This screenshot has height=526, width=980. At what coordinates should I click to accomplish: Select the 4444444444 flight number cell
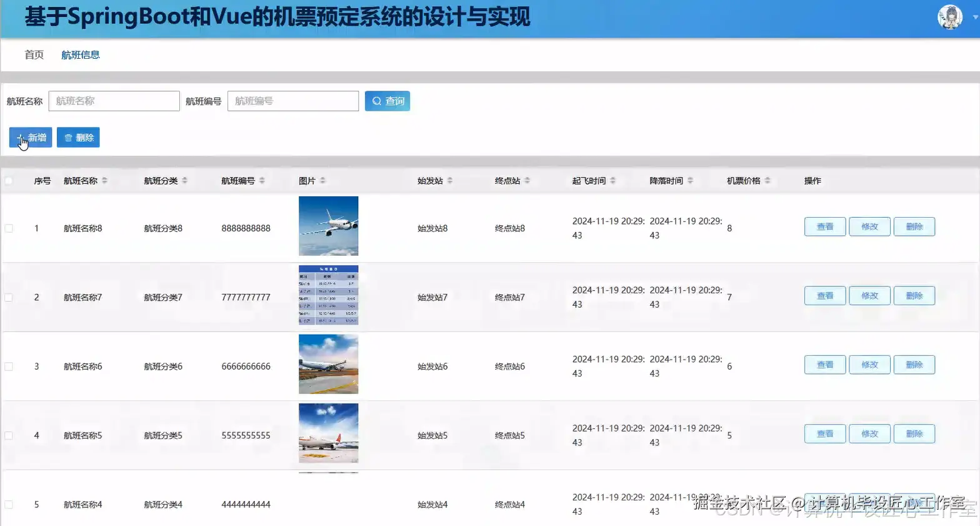click(246, 505)
